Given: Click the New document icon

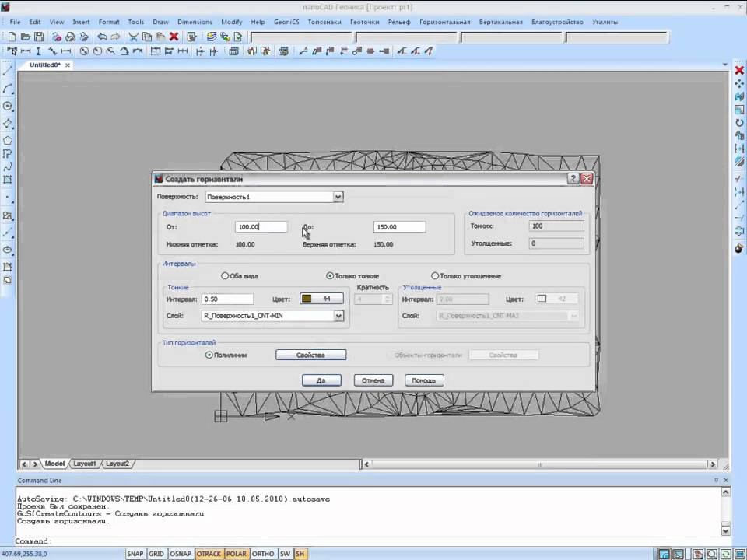Looking at the screenshot, I should pyautogui.click(x=12, y=37).
